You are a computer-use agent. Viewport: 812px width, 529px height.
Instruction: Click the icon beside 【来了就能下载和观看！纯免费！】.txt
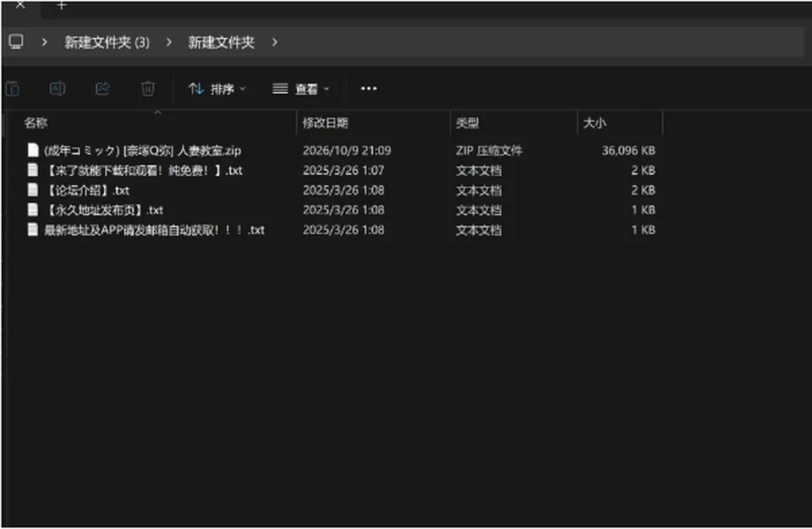point(33,170)
